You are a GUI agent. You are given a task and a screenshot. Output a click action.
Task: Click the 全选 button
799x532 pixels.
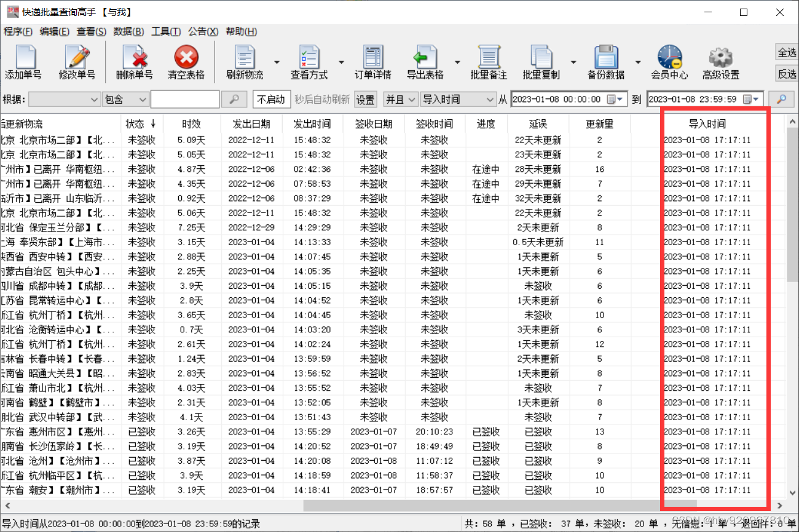[787, 52]
